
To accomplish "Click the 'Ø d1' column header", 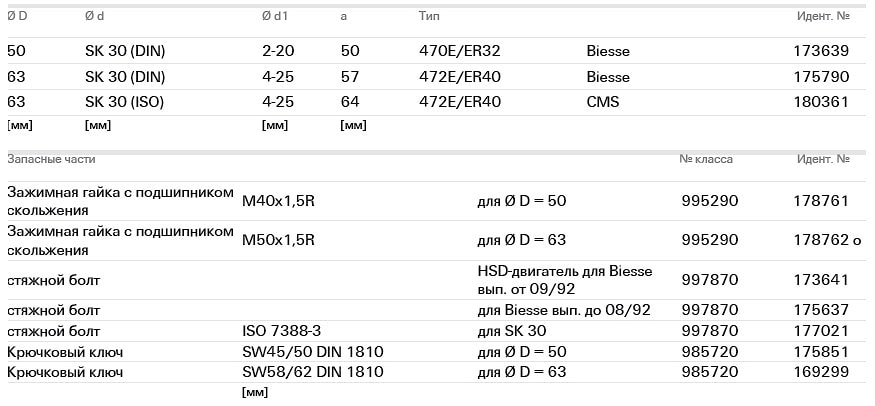I will tap(273, 17).
